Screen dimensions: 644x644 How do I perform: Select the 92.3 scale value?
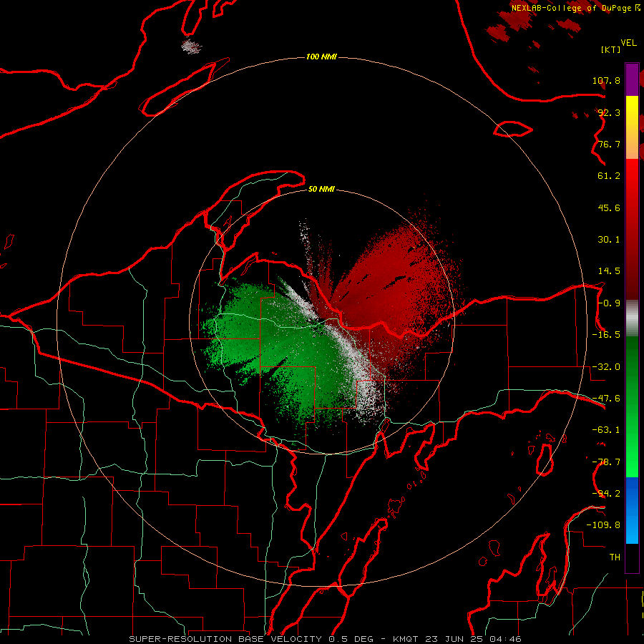tap(609, 112)
